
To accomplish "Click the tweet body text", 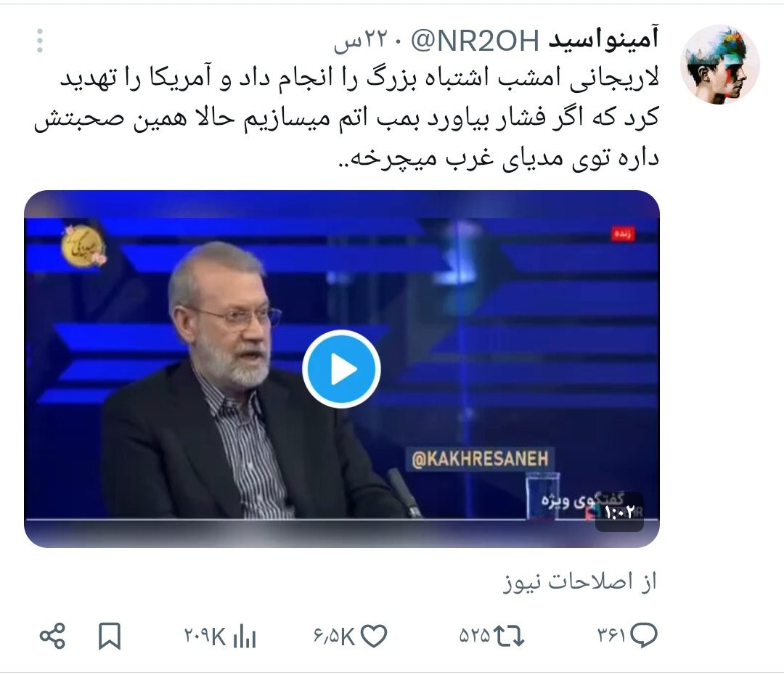I will tap(346, 120).
